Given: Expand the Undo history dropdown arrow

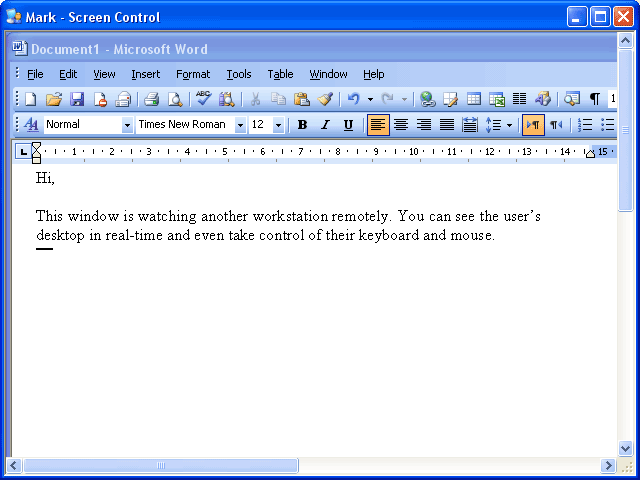Looking at the screenshot, I should [370, 99].
